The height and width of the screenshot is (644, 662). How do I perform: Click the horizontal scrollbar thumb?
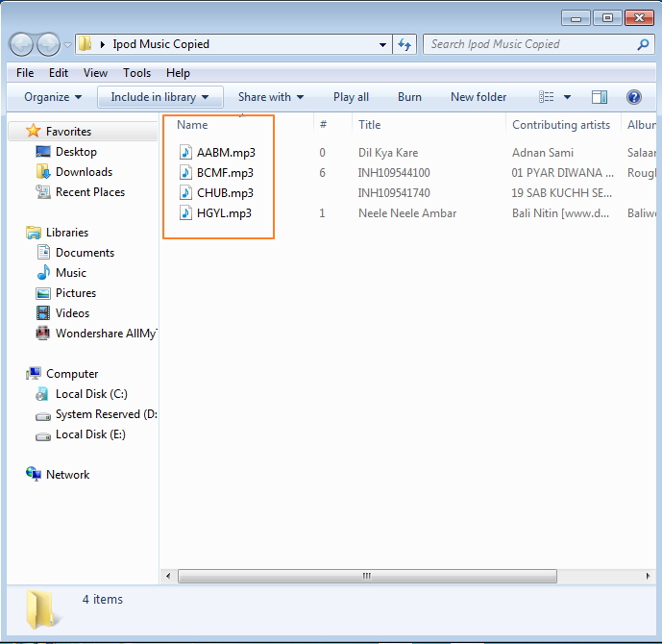(365, 576)
